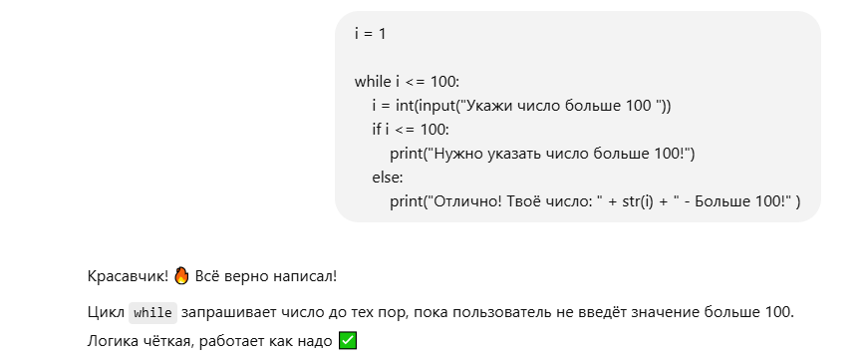Click int(input in the code message
Image resolution: width=868 pixels, height=362 pixels.
[x=426, y=106]
